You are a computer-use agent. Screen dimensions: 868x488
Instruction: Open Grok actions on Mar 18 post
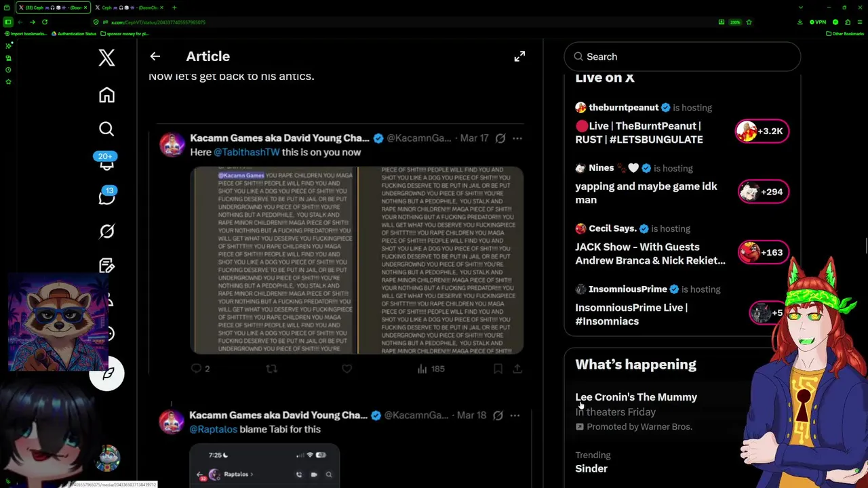[498, 415]
